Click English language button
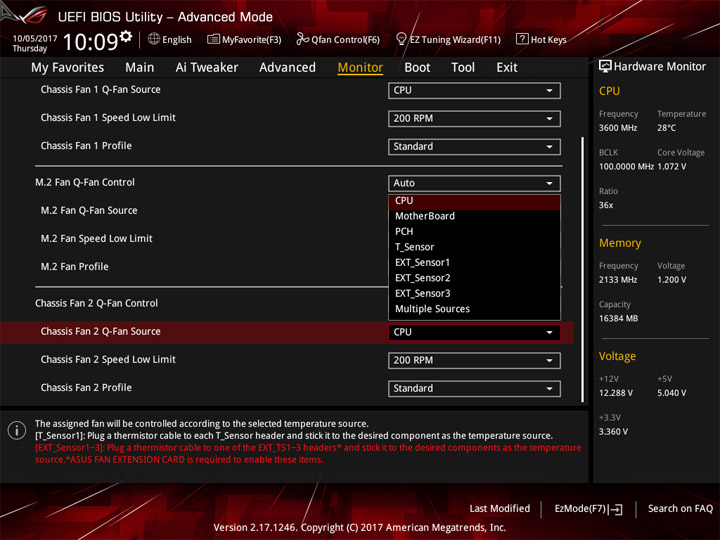The width and height of the screenshot is (720, 540). (169, 39)
